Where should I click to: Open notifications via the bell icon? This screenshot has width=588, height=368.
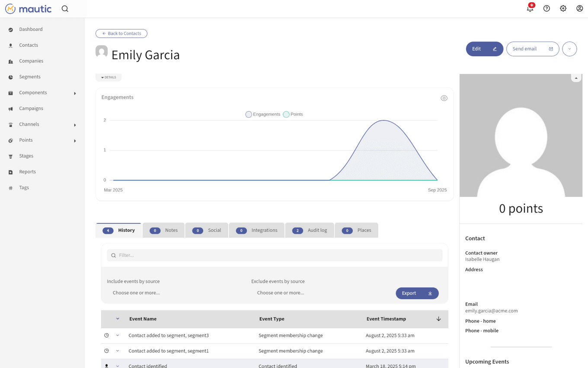530,8
